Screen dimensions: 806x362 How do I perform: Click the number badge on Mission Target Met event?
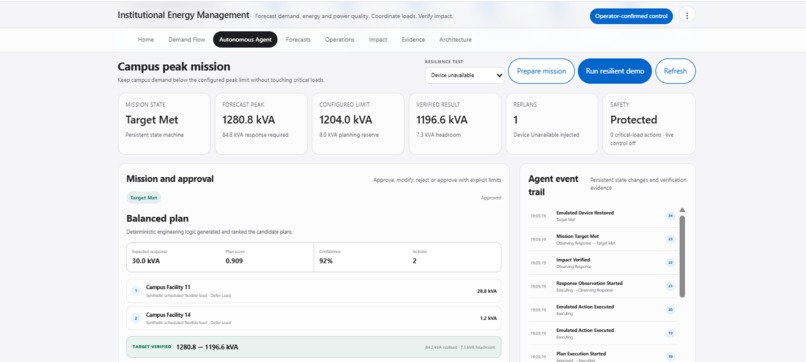click(670, 239)
